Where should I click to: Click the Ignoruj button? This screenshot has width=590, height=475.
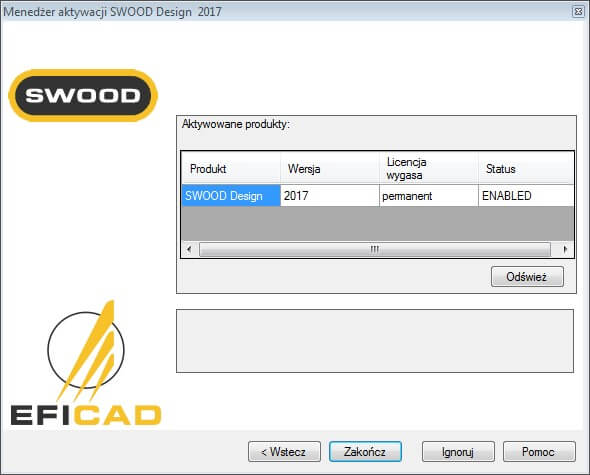pos(458,451)
